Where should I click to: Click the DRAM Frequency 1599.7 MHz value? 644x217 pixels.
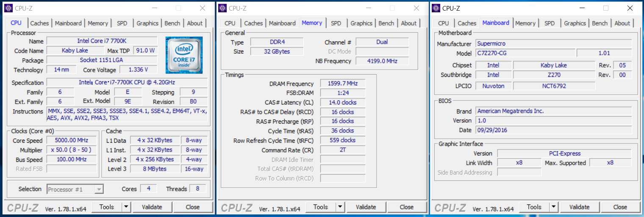(342, 84)
